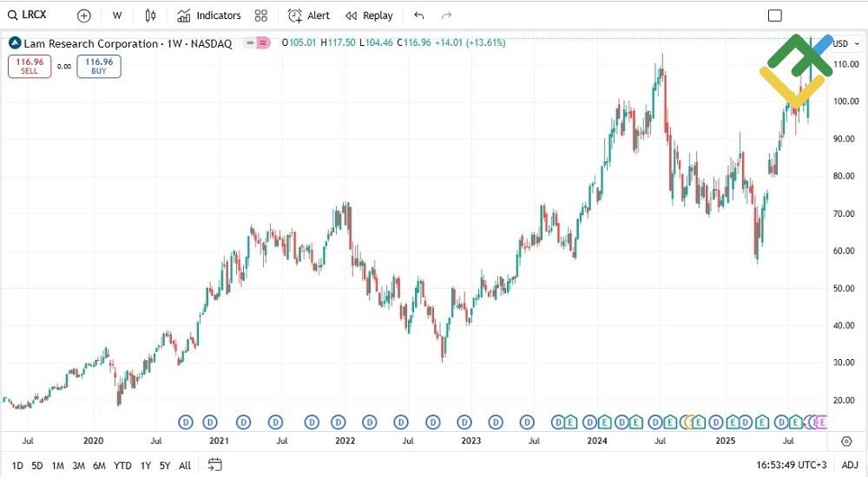Select the 1D time range
This screenshot has width=868, height=477.
click(17, 466)
